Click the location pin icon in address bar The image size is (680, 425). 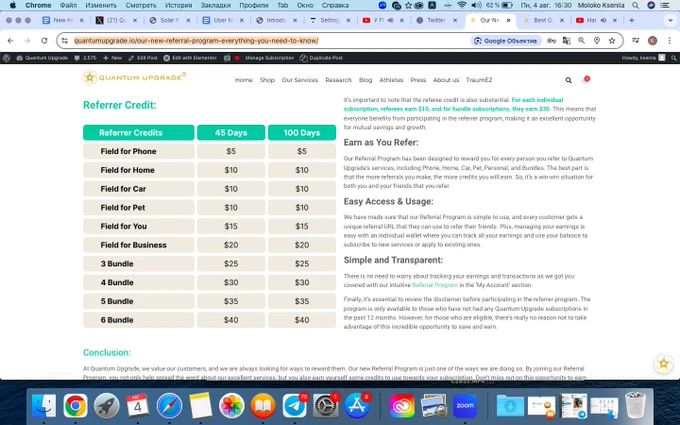[x=597, y=40]
